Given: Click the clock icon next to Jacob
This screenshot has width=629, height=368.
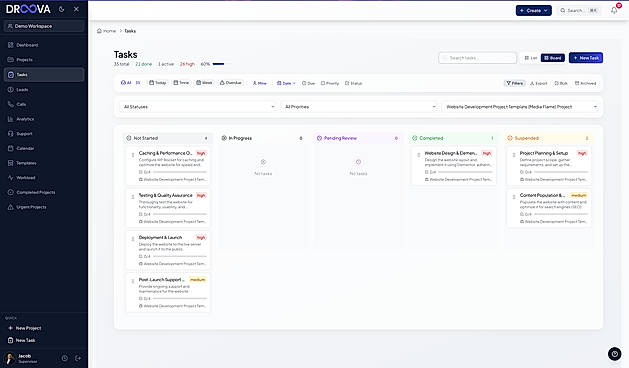Looking at the screenshot, I should 65,358.
